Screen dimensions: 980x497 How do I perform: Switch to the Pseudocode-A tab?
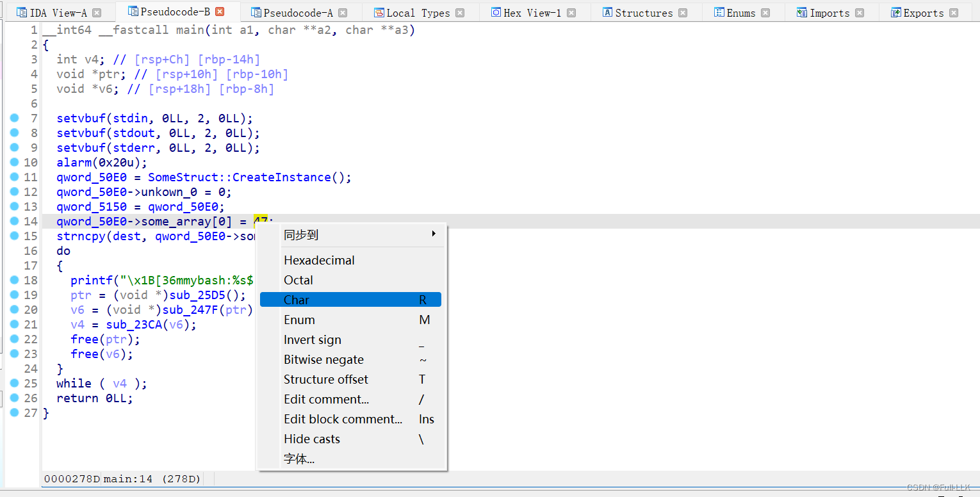coord(298,13)
